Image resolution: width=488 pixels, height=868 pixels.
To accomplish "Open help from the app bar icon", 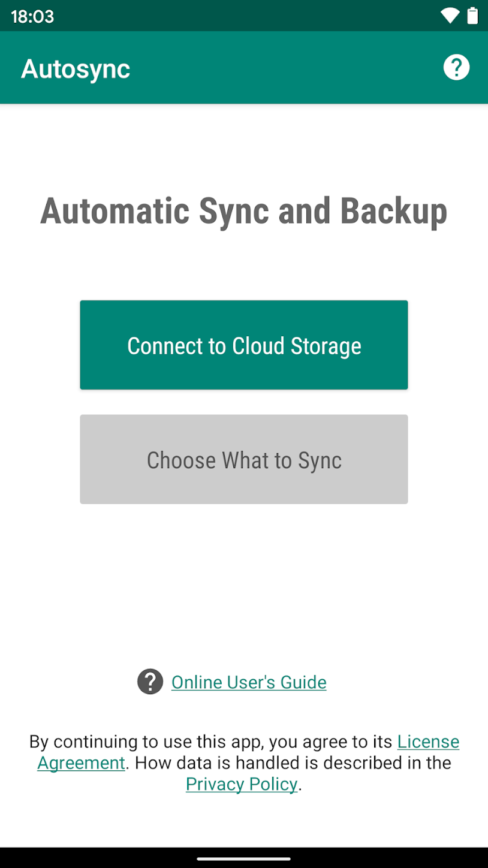I will coord(456,67).
